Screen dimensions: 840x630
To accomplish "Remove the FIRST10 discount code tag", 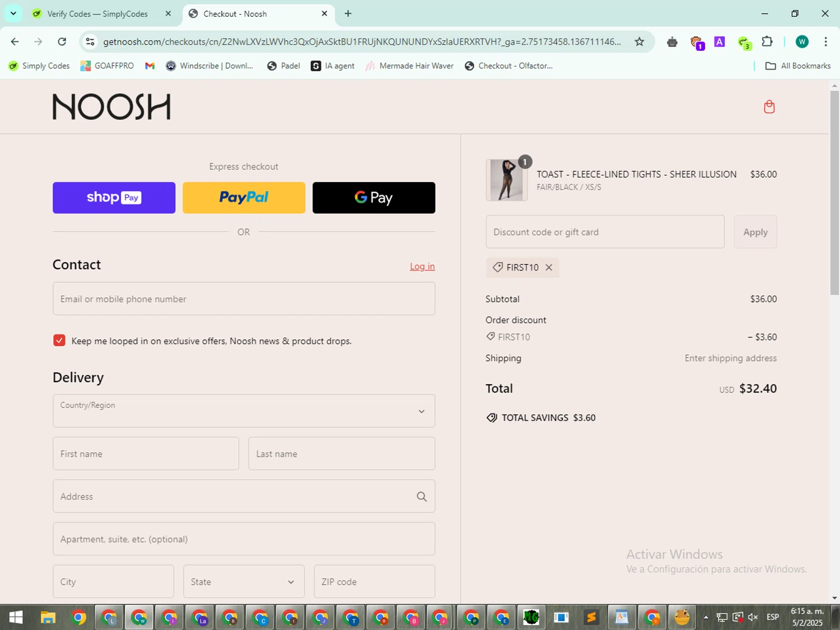I will pos(549,268).
